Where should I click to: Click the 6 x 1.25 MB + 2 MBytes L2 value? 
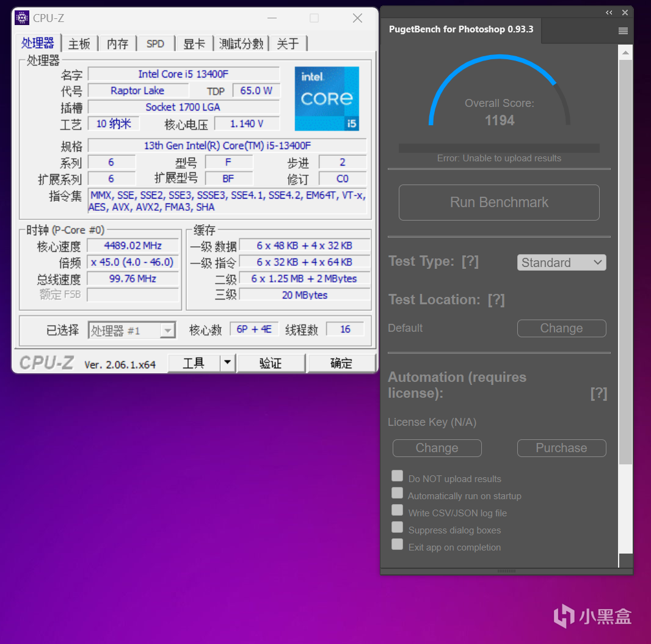[x=305, y=279]
